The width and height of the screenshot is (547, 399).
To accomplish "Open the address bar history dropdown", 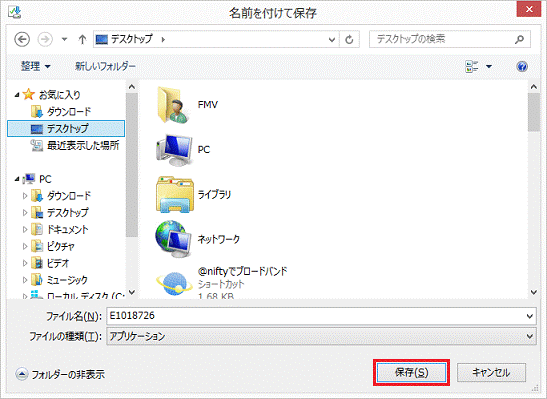I will coord(332,39).
